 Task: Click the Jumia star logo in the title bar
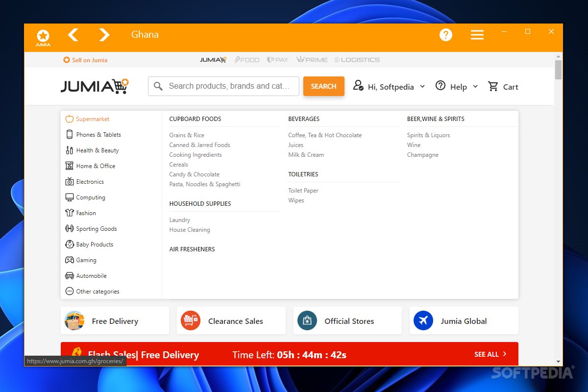coord(43,37)
